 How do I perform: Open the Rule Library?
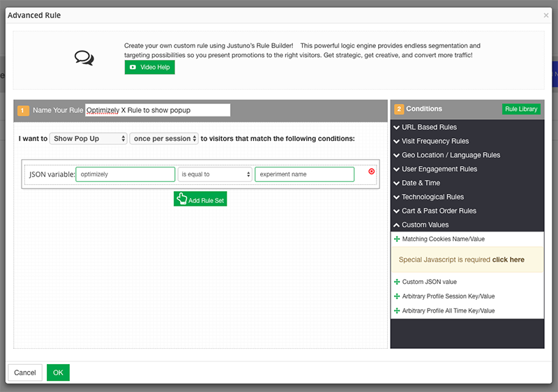[x=521, y=110]
